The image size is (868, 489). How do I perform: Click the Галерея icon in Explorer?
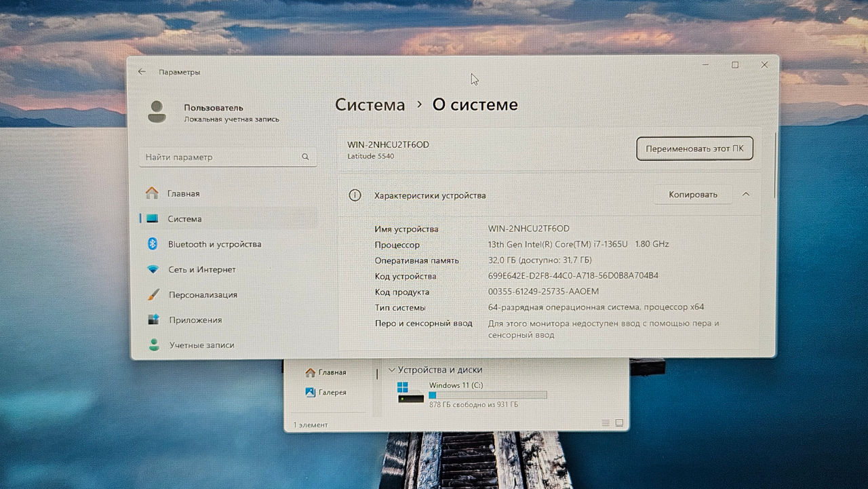tap(310, 392)
